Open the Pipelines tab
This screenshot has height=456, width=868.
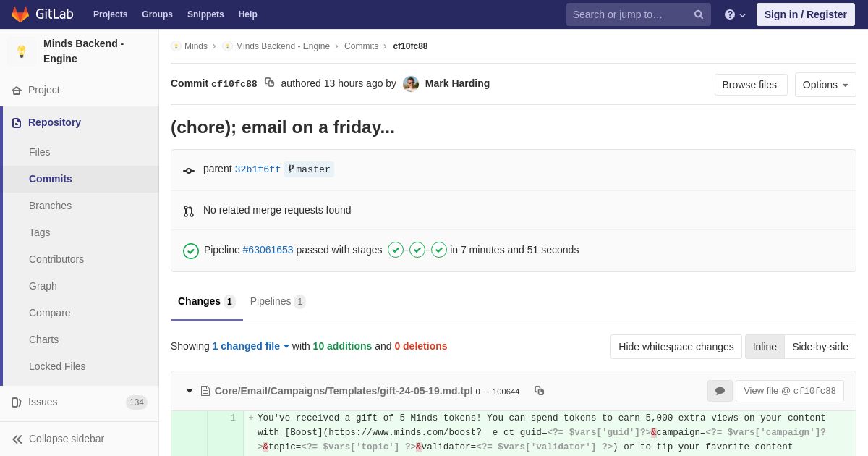(277, 301)
